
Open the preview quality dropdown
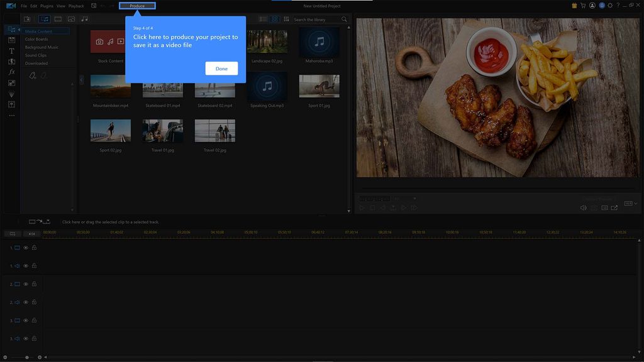pos(415,199)
